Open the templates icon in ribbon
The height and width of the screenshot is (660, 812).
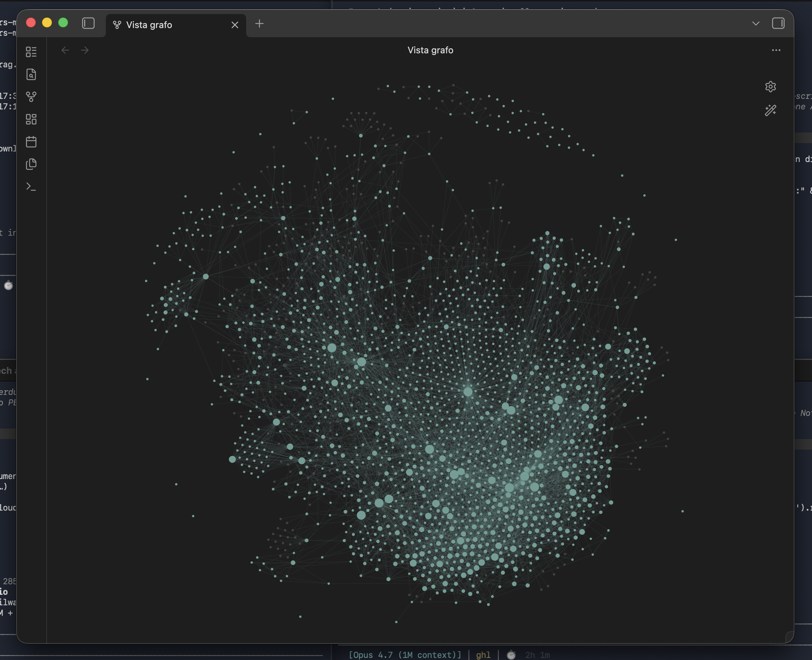point(31,164)
